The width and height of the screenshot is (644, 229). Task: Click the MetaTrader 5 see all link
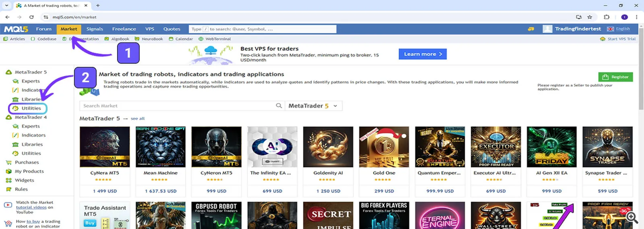coord(138,119)
